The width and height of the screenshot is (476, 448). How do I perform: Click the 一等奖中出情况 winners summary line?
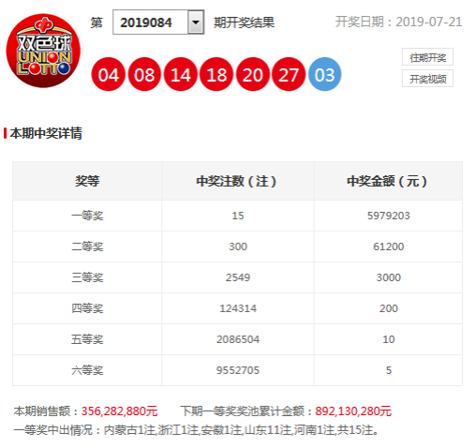(196, 430)
